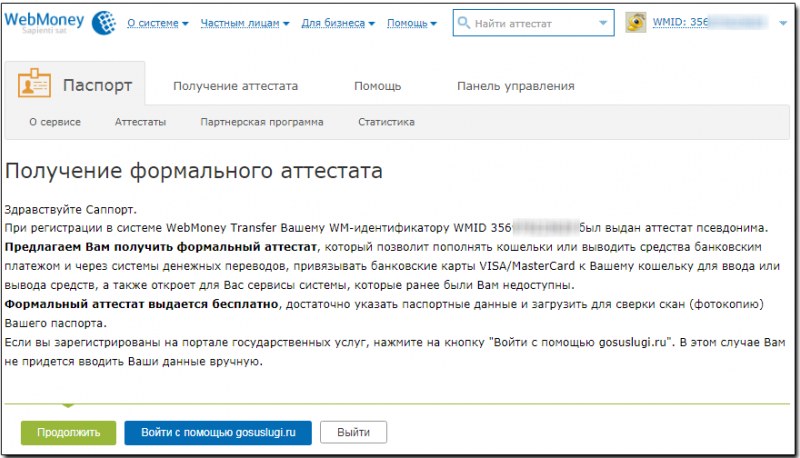
Task: Click Войти с помощью gosuslugi.ru button
Action: [x=218, y=432]
